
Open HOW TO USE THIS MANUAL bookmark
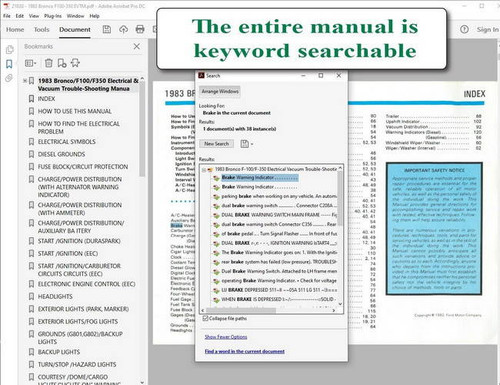pos(75,111)
